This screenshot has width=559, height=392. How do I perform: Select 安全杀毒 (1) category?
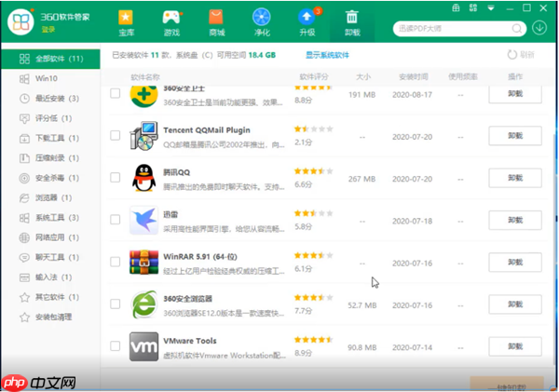[50, 178]
